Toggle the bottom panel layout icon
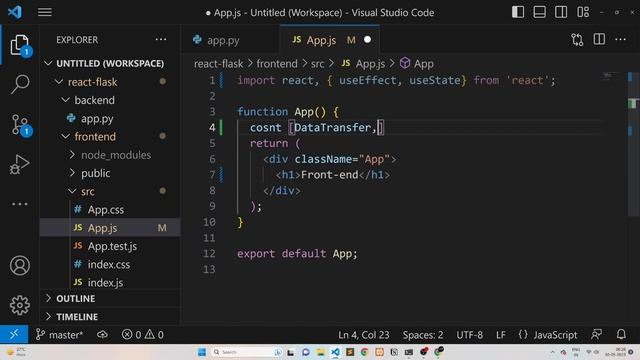Screen dimensions: 640x360 click(540, 12)
